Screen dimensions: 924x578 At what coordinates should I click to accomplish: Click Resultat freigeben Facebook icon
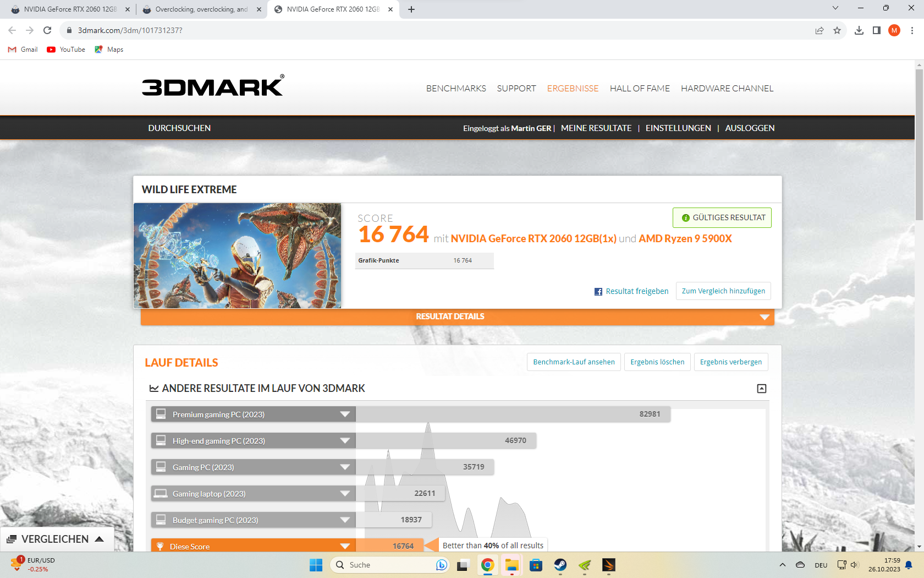[598, 292]
